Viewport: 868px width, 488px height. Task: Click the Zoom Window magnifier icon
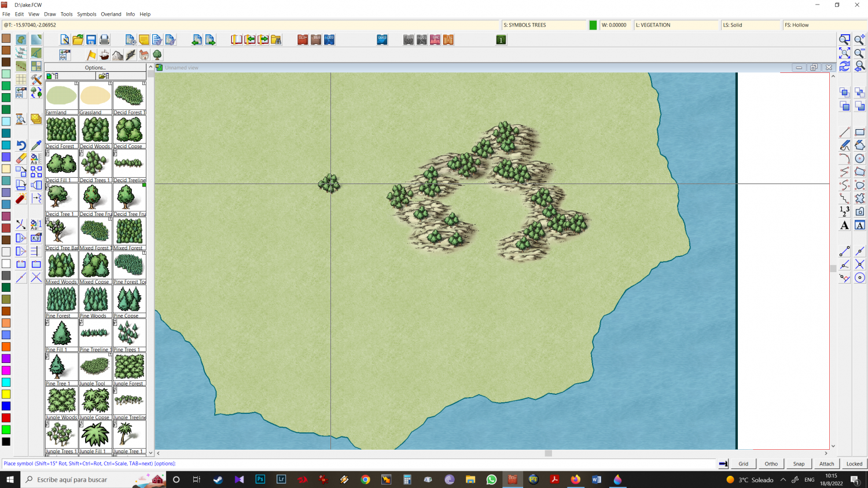tap(845, 39)
